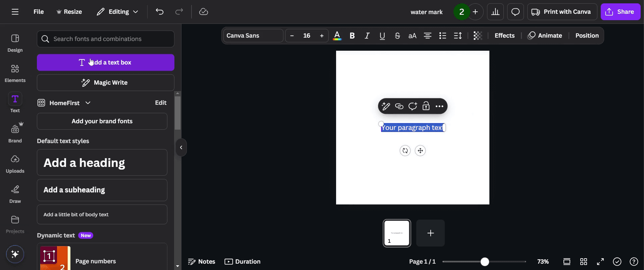
Task: Open the text color picker
Action: pos(337,36)
